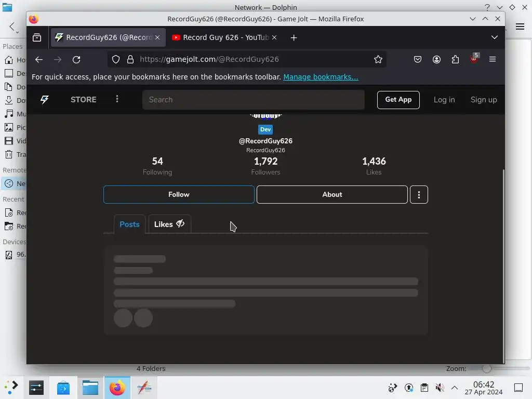Open the 96 device entry in Dolphin
Screen dimensions: 532x399
tap(15, 255)
